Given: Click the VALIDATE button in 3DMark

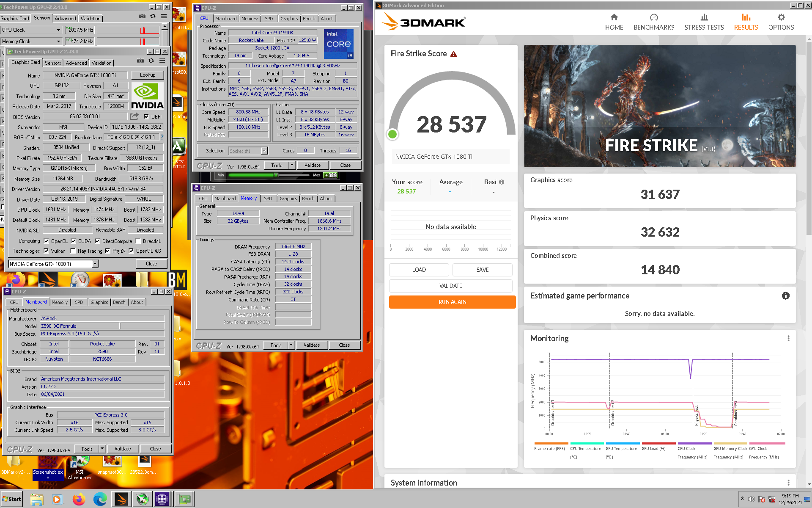Looking at the screenshot, I should 451,286.
